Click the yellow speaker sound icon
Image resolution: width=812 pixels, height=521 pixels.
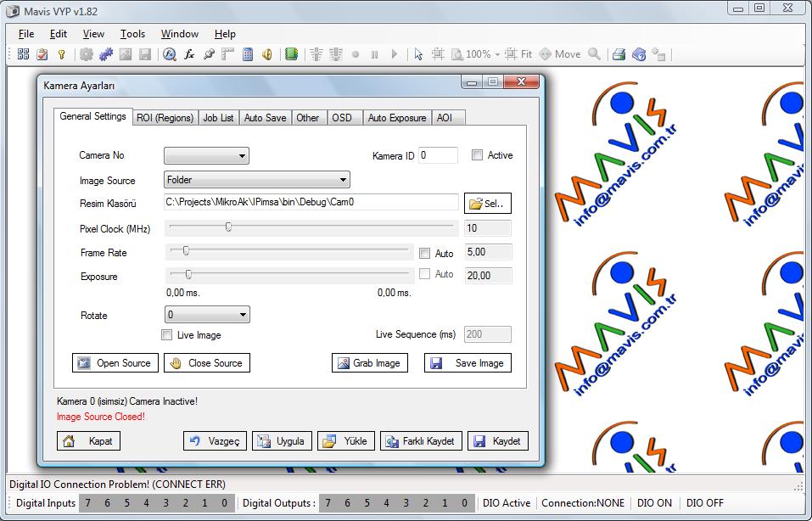pos(267,53)
